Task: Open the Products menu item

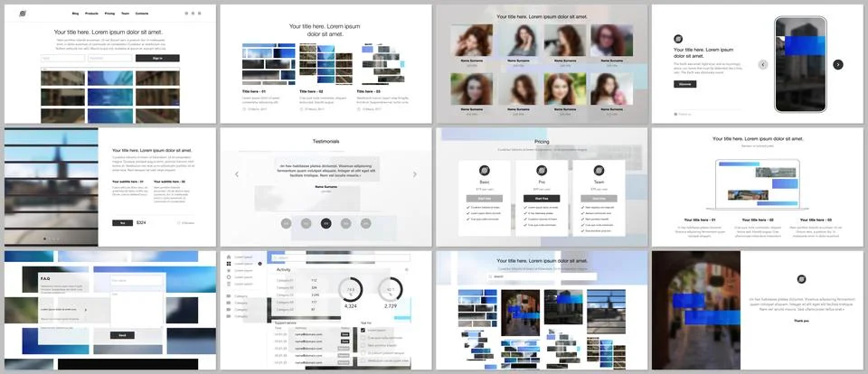Action: click(92, 14)
